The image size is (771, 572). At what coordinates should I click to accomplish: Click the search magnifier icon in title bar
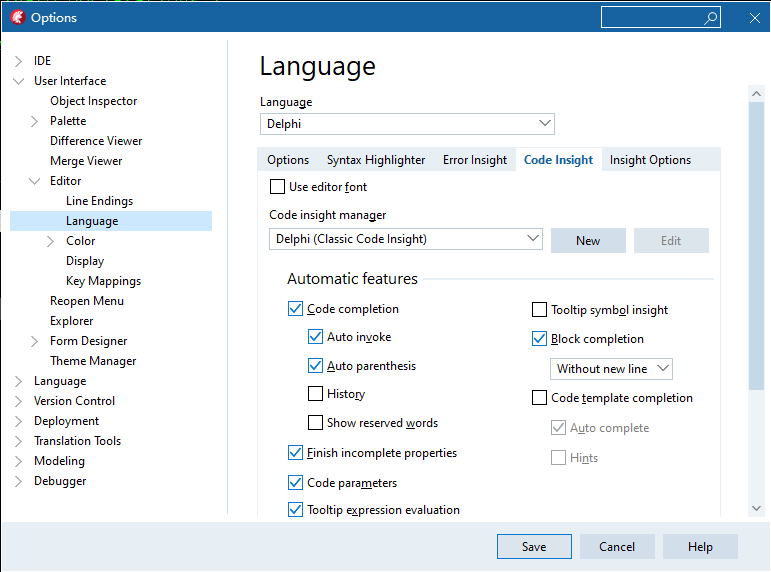(x=710, y=18)
